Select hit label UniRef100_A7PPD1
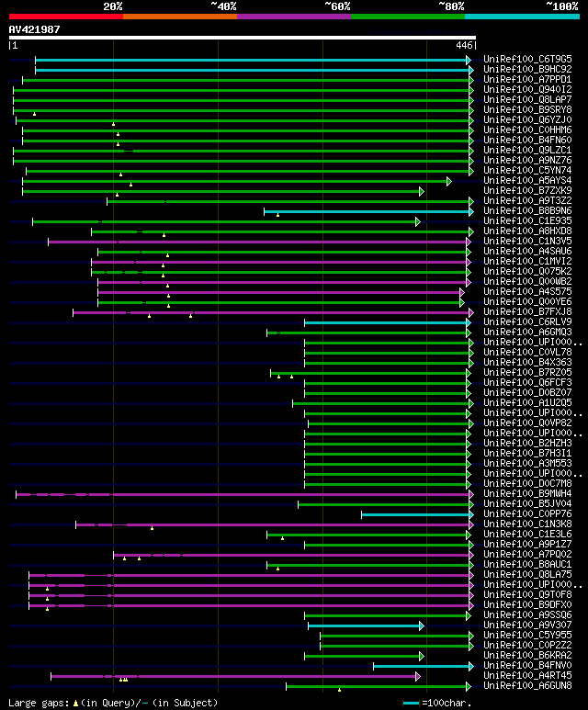 (x=527, y=79)
